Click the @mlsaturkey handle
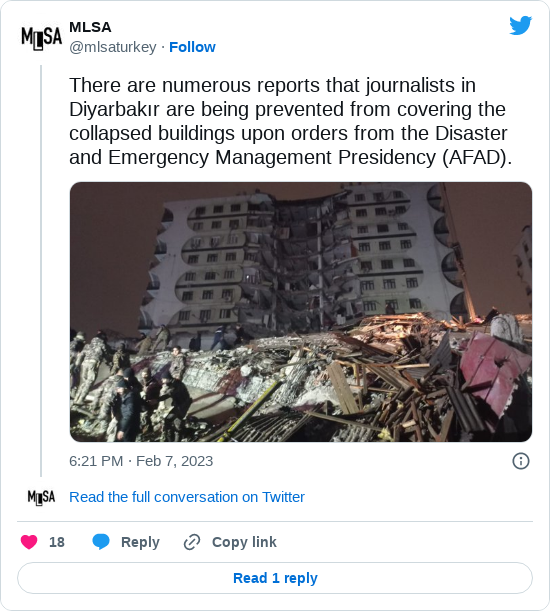The height and width of the screenshot is (611, 550). pyautogui.click(x=113, y=47)
